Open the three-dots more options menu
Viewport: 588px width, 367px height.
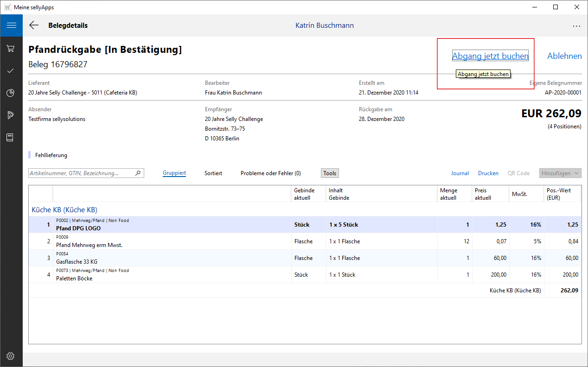[x=576, y=26]
